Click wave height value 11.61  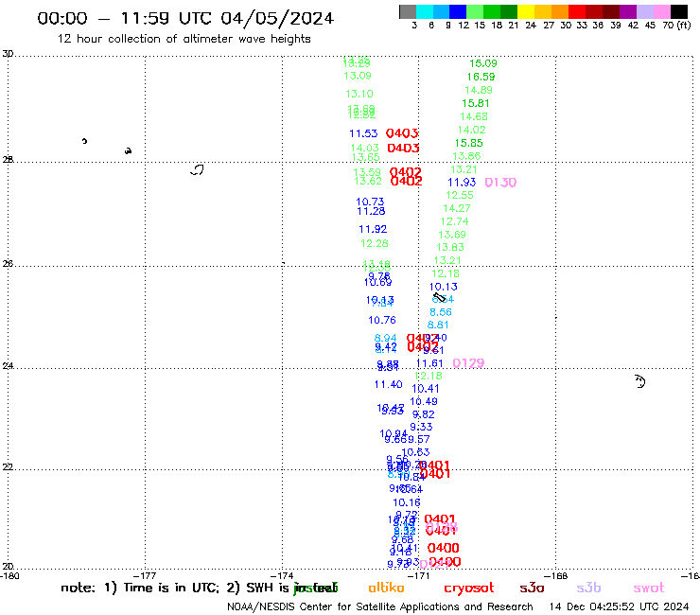pyautogui.click(x=429, y=363)
